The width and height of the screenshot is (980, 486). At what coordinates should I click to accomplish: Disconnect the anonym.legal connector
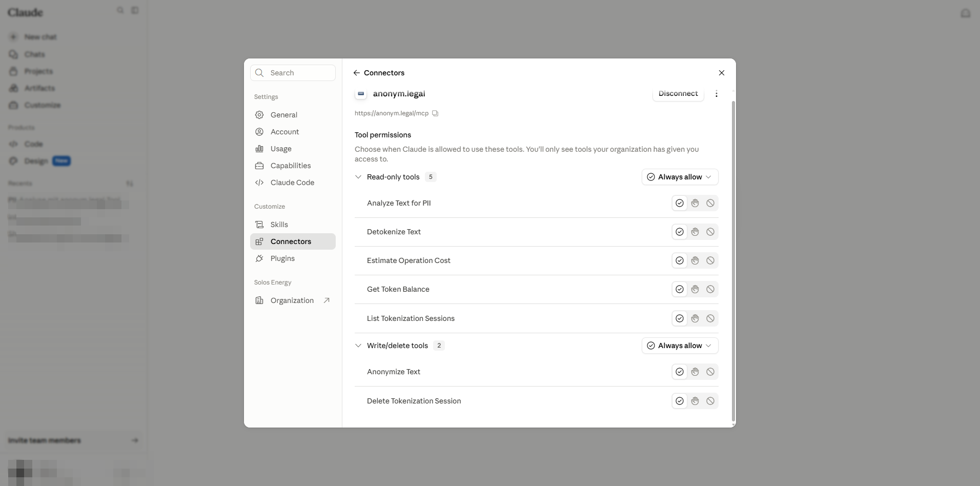(678, 94)
